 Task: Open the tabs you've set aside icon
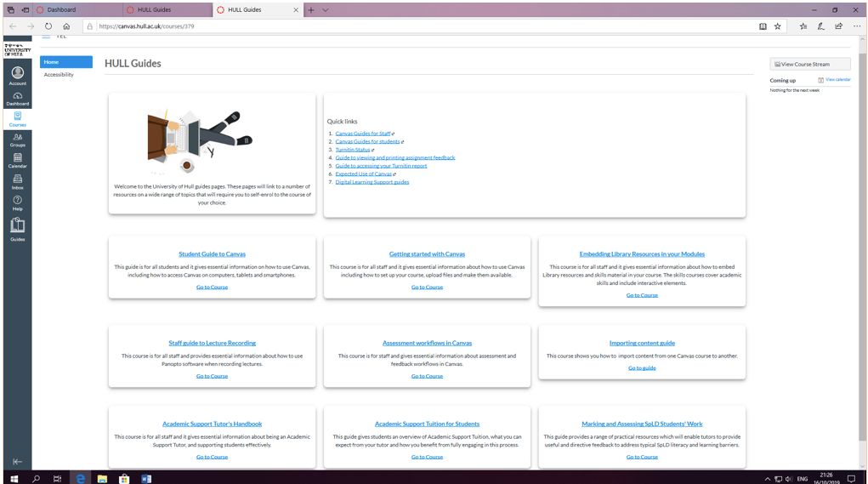click(x=10, y=10)
